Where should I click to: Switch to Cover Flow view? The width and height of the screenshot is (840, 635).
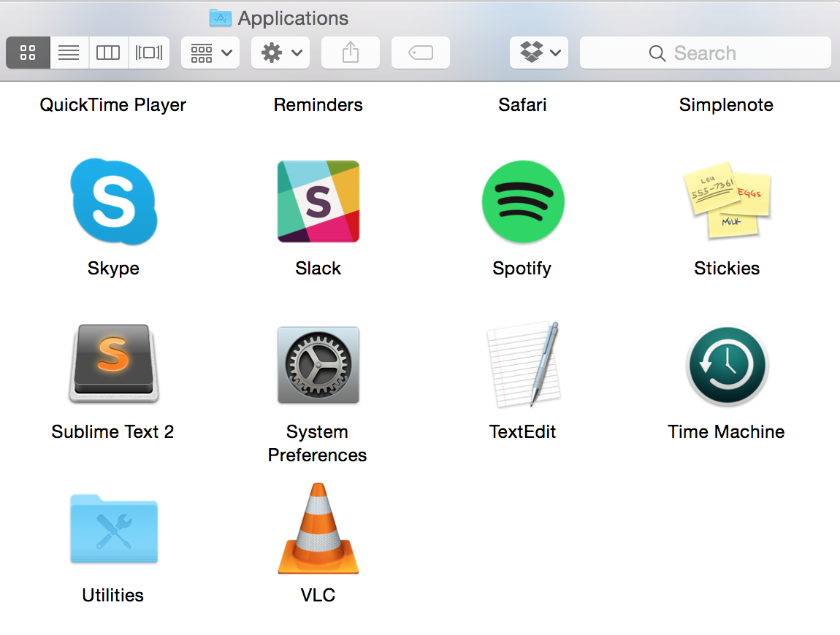(x=149, y=53)
